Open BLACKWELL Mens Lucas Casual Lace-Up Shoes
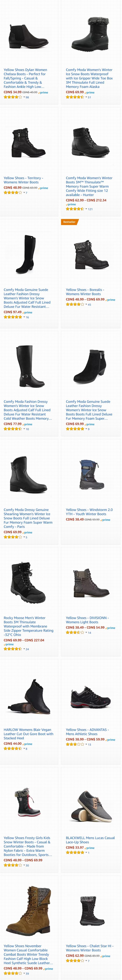Image resolution: width=122 pixels, height=980 pixels. (90, 840)
